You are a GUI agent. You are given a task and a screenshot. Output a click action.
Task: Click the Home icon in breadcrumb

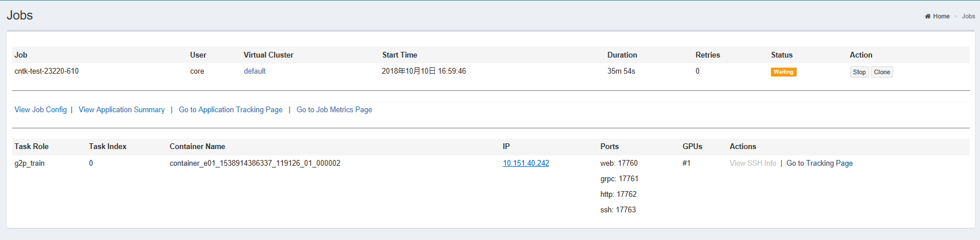[928, 16]
